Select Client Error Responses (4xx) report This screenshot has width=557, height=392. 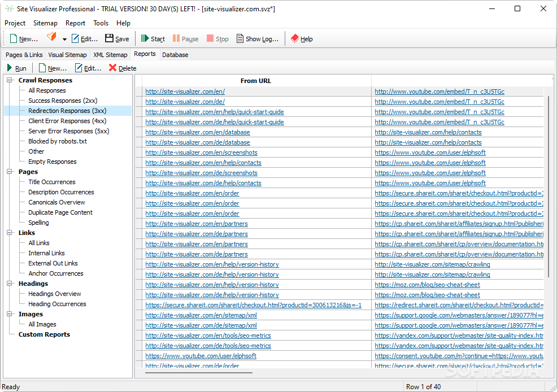pyautogui.click(x=67, y=121)
